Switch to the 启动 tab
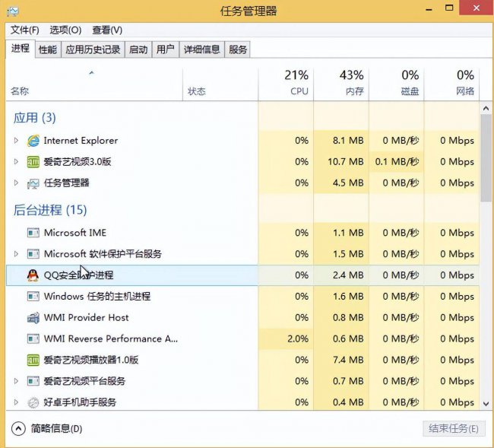 coord(138,49)
